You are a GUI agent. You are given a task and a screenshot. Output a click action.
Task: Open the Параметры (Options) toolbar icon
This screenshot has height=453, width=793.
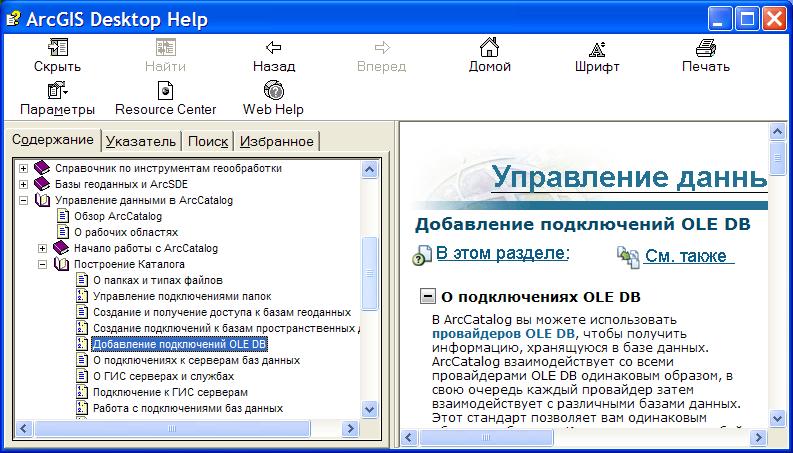[58, 90]
